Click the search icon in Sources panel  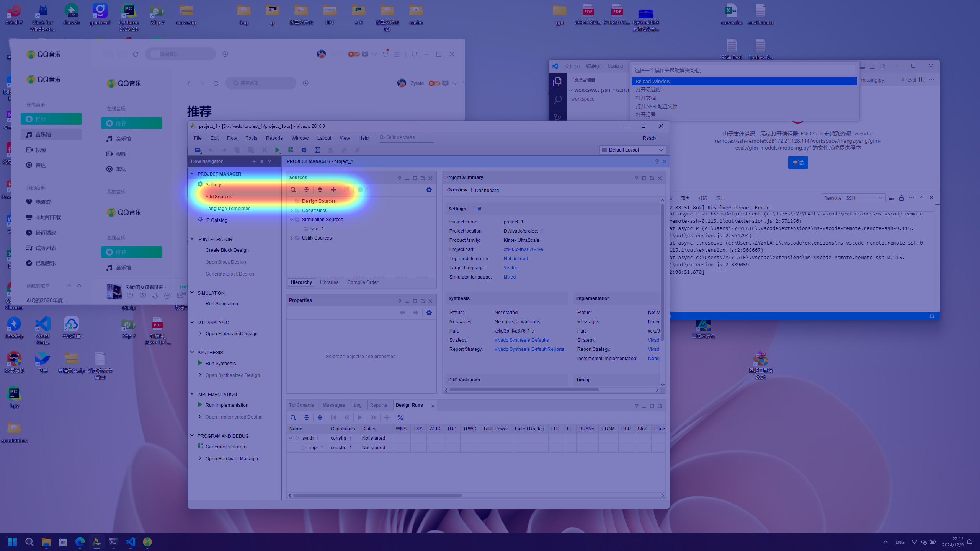[293, 190]
